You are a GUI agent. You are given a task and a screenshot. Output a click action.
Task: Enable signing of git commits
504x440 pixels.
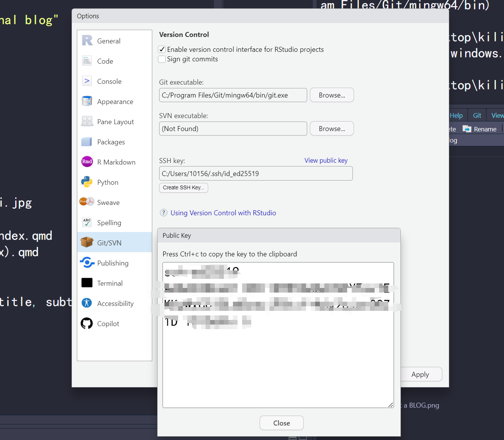(162, 59)
